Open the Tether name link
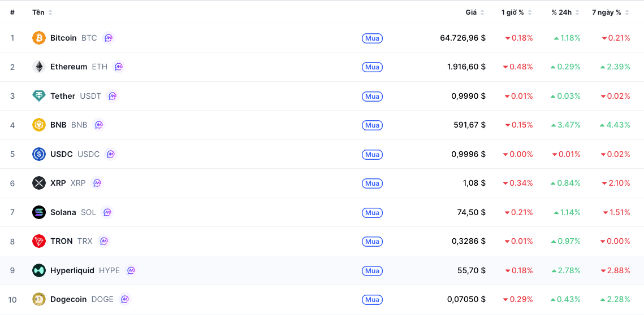This screenshot has height=315, width=644. pos(63,96)
